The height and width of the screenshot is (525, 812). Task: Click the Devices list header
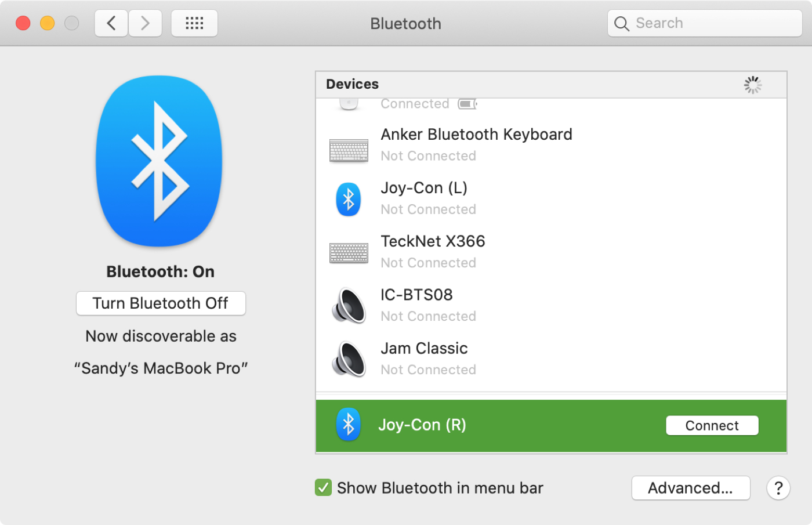click(551, 85)
